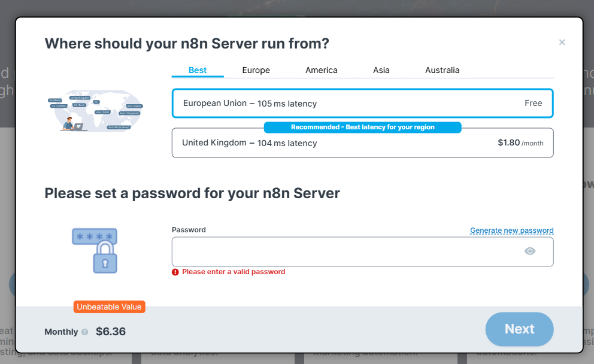Switch to the Europe tab
594x364 pixels.
[256, 70]
